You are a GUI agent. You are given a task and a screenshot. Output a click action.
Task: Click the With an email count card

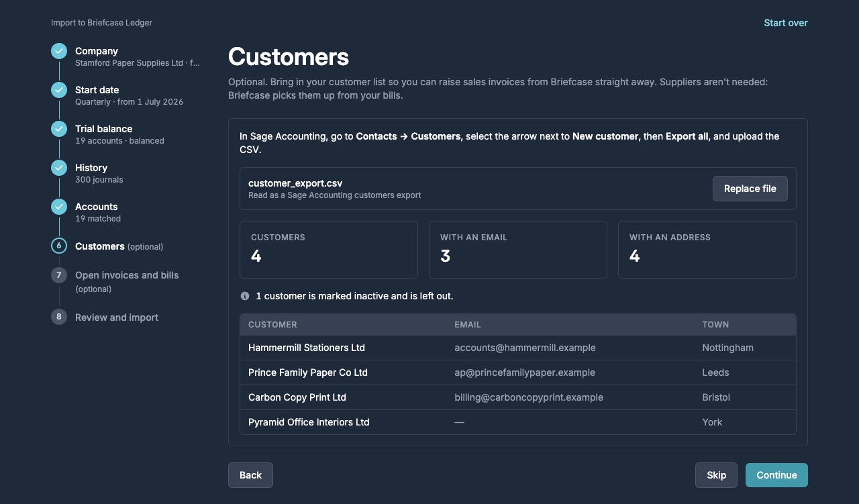[x=518, y=250]
